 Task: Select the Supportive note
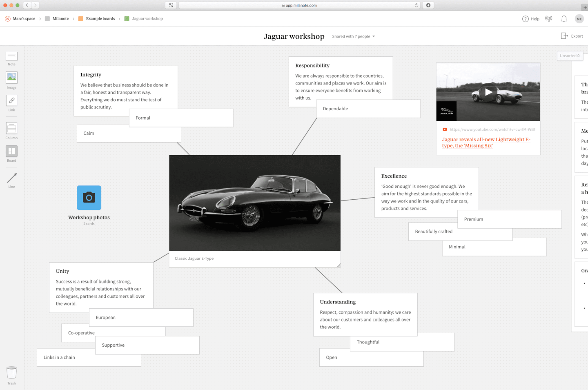tap(147, 345)
